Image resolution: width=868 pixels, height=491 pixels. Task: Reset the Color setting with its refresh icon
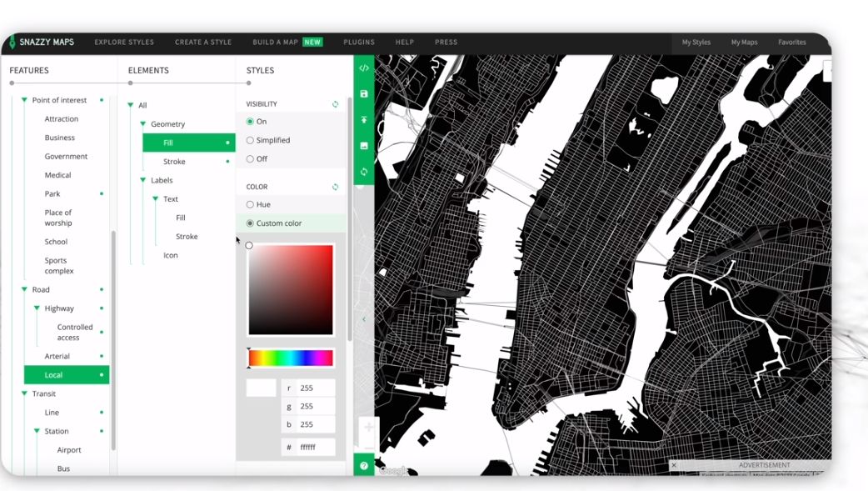(x=336, y=187)
